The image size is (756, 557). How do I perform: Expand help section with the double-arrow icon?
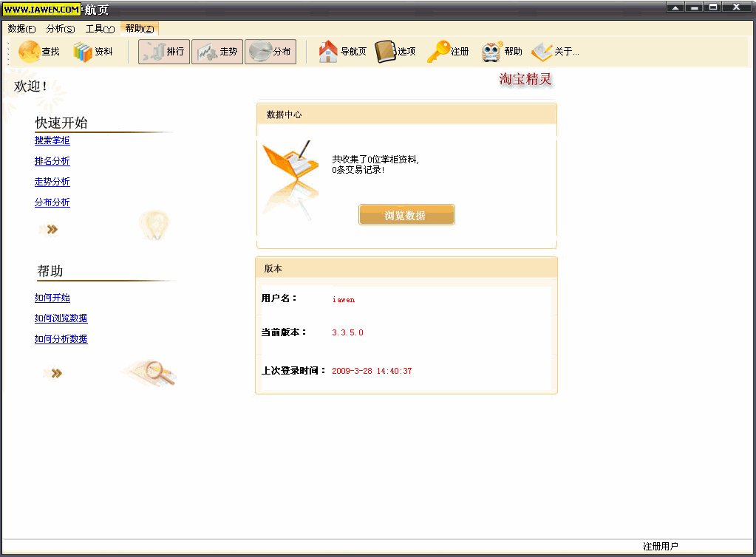point(54,373)
